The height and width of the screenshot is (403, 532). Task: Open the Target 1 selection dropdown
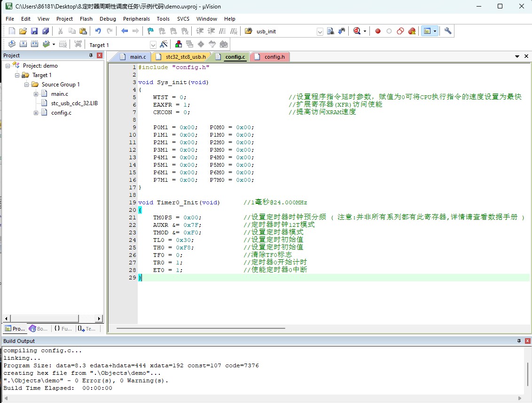(x=153, y=45)
